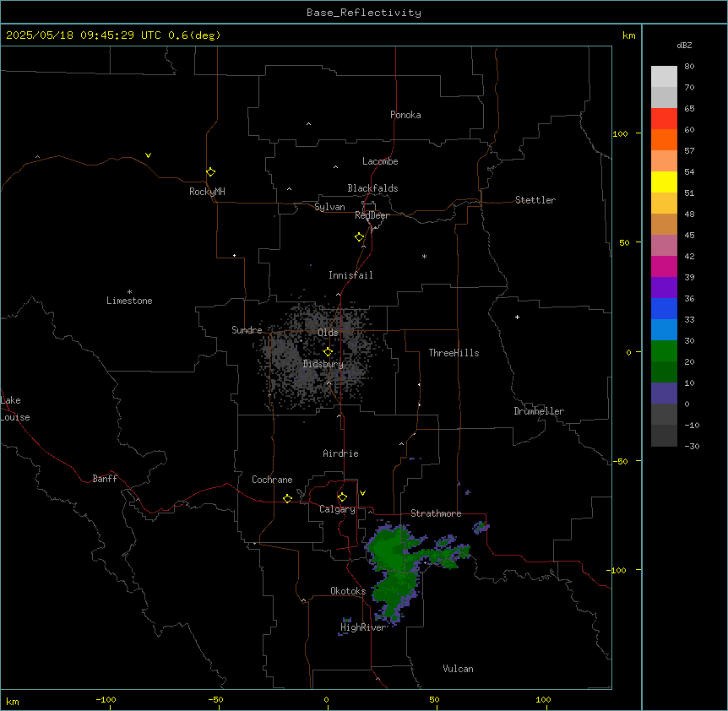Click the yellow V marker east of Calgary
The height and width of the screenshot is (711, 728).
coord(362,493)
